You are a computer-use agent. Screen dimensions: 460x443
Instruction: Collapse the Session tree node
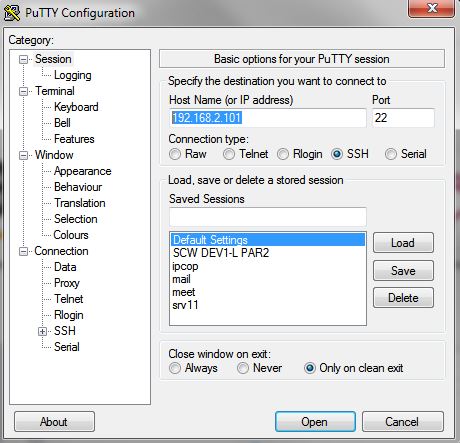[23, 60]
